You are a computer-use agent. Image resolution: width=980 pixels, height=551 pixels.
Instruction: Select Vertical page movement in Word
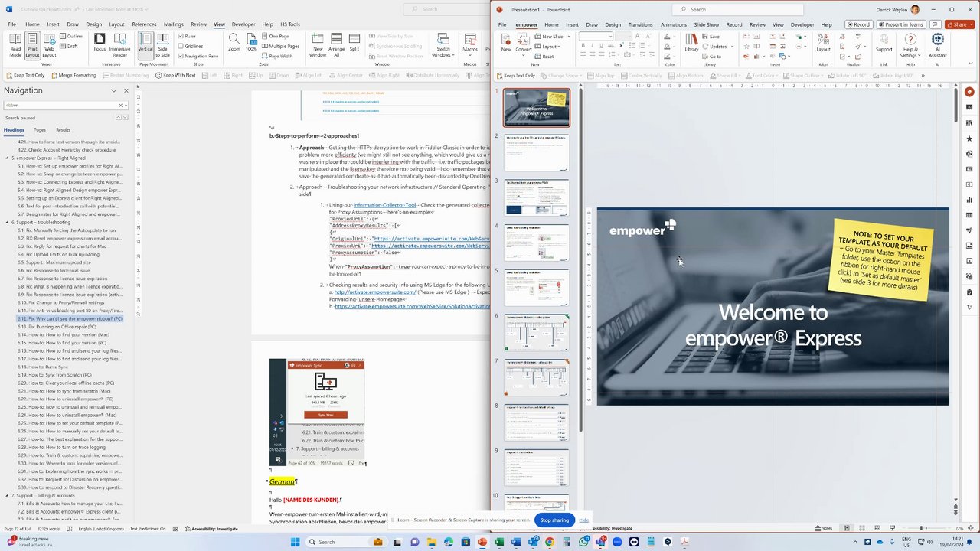(145, 45)
